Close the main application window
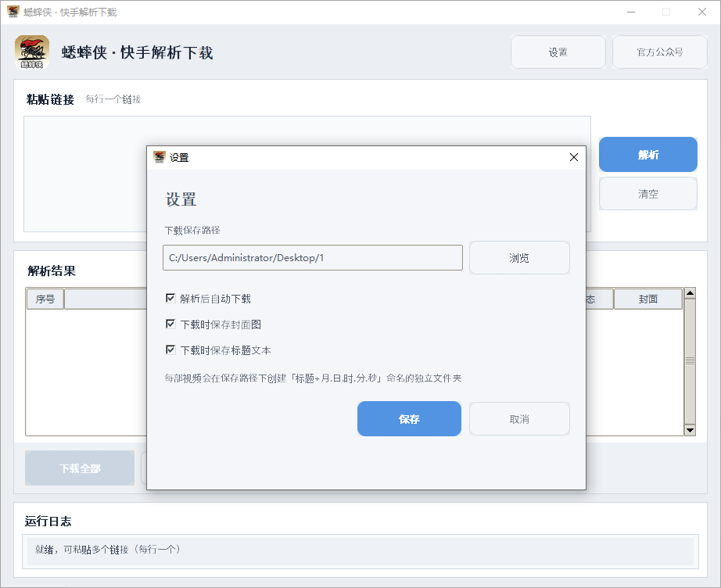Screen dimensions: 721x588 pos(701,12)
